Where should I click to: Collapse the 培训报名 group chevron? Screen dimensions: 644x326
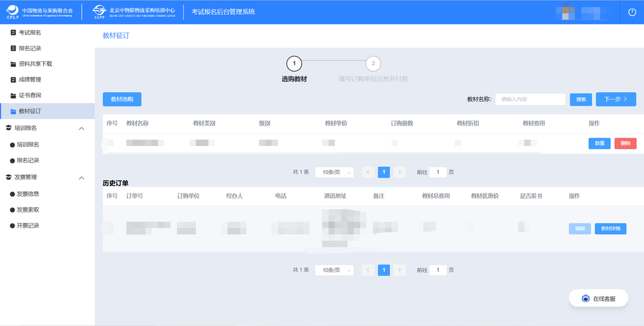(x=81, y=129)
